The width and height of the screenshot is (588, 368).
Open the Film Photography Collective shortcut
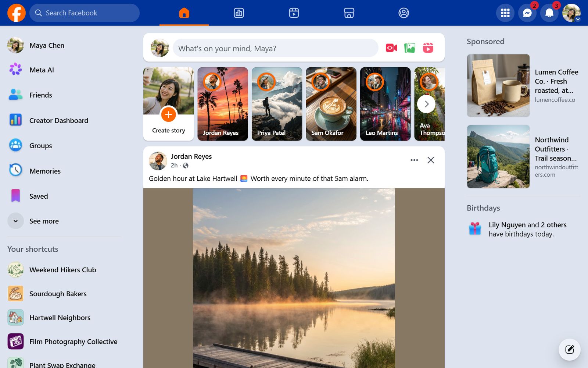click(64, 342)
